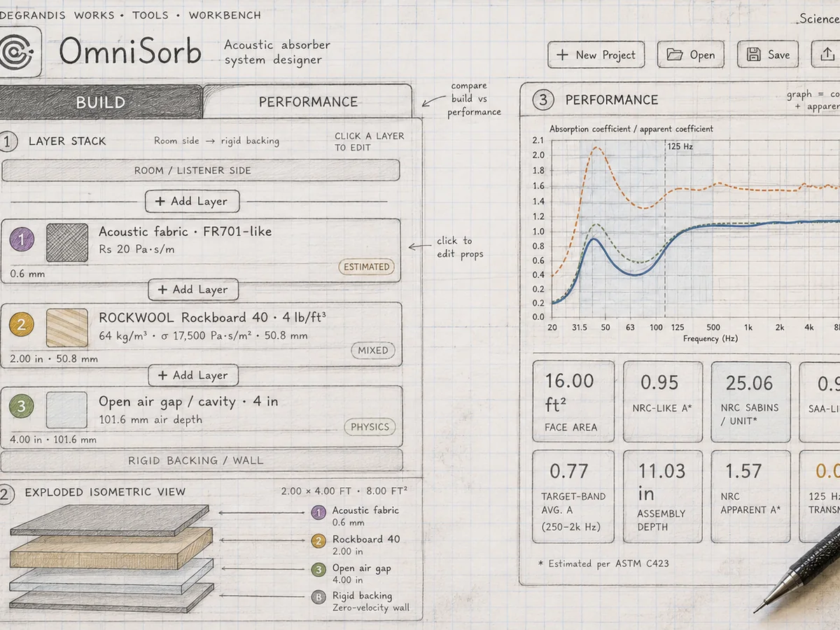Click the gray B rigid backing legend marker
Viewport: 840px width, 630px height.
click(318, 598)
